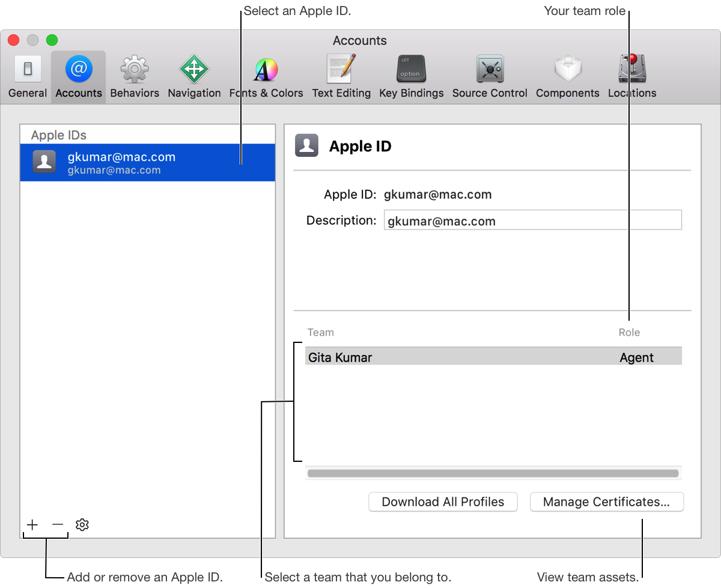This screenshot has height=588, width=721.
Task: Select gkumar@mac.com in Apple IDs list
Action: [x=147, y=163]
